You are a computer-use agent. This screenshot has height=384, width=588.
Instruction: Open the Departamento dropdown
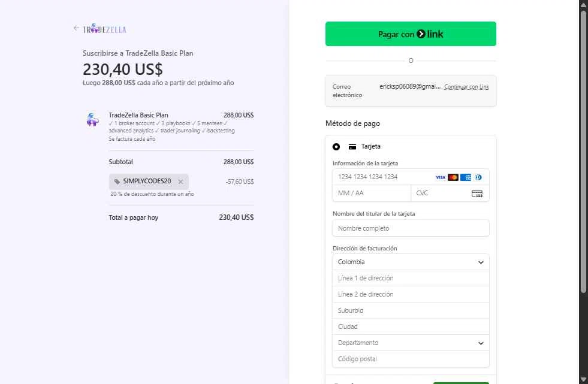click(x=411, y=343)
